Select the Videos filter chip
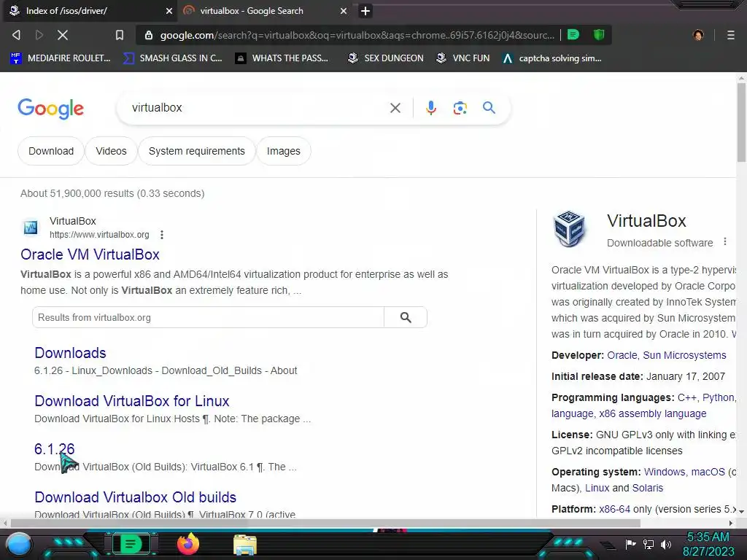 click(x=111, y=151)
